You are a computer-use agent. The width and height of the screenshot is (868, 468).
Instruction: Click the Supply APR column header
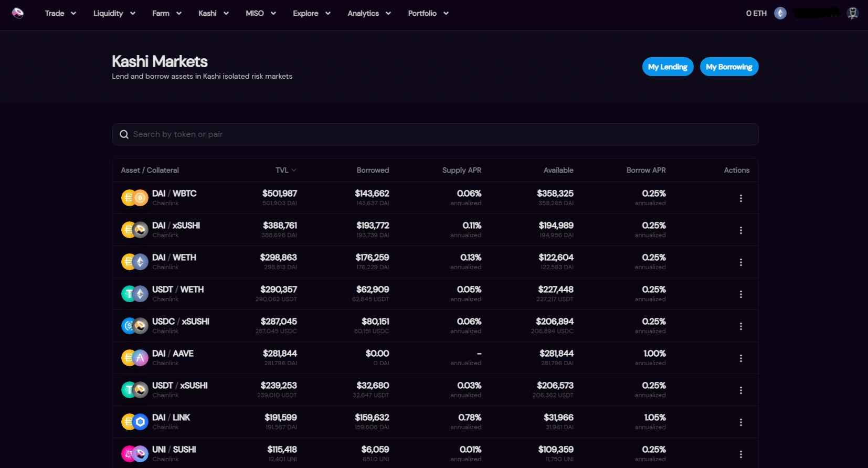(x=462, y=170)
